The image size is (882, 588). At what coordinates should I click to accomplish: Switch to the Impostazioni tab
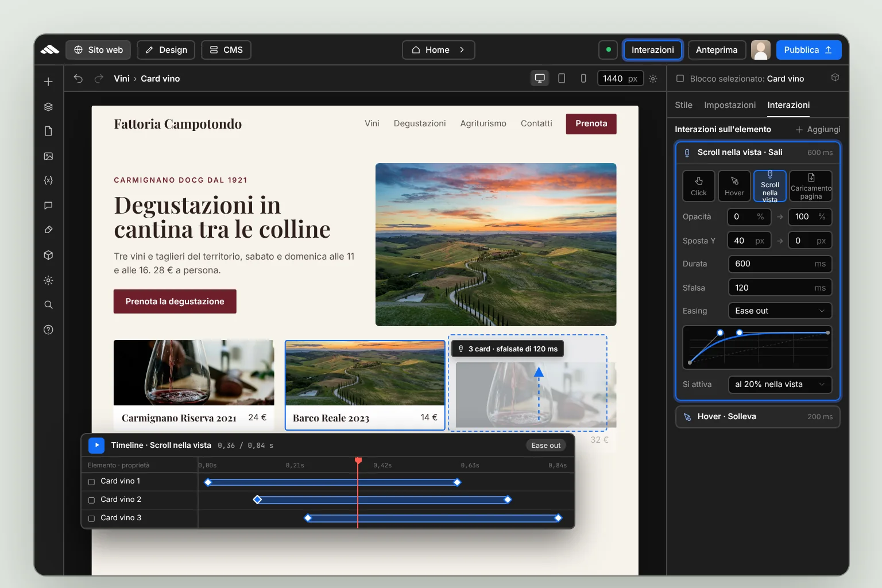730,105
